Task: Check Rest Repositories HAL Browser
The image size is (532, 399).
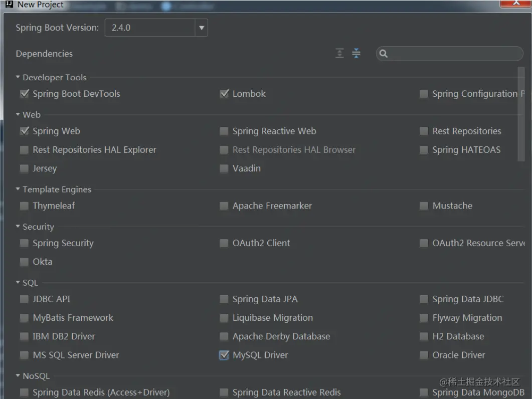Action: 224,150
